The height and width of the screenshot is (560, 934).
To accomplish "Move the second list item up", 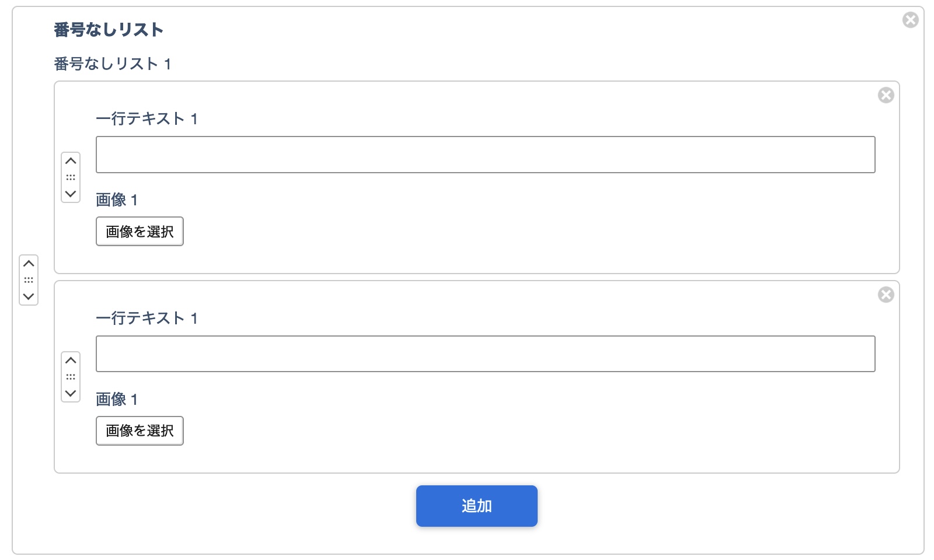I will (71, 360).
